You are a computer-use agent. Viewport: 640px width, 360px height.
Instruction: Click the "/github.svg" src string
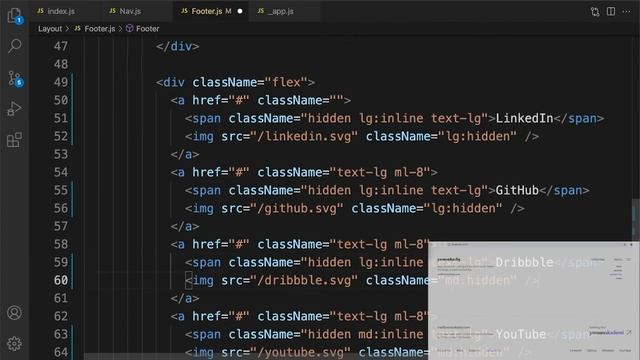coord(297,208)
